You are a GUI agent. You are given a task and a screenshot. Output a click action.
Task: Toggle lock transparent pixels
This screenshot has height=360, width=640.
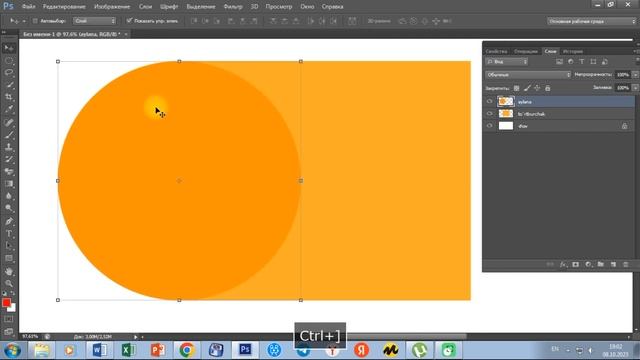coord(516,88)
